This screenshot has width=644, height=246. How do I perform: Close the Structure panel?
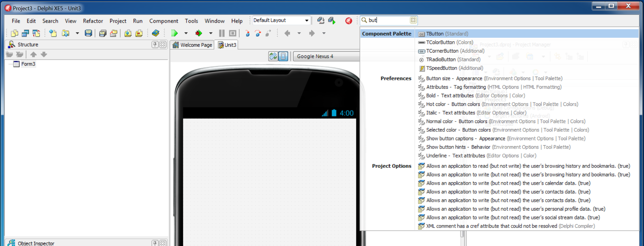(x=163, y=45)
